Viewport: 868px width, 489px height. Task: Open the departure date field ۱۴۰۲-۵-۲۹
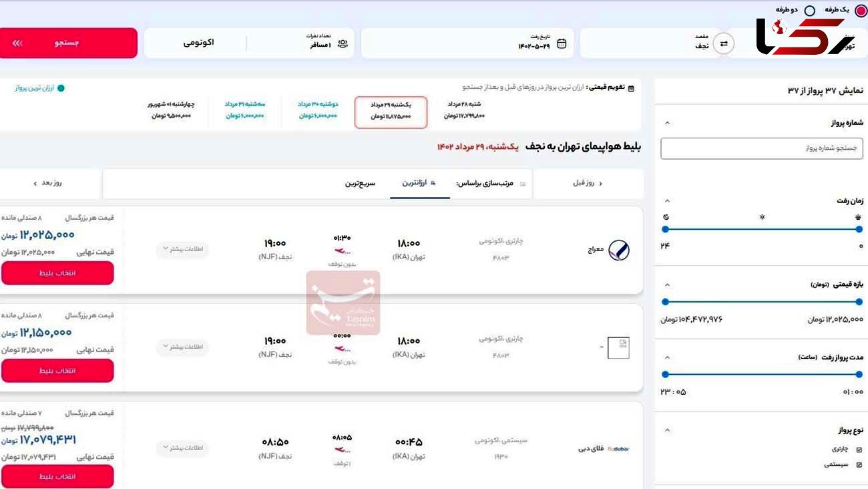(x=467, y=43)
